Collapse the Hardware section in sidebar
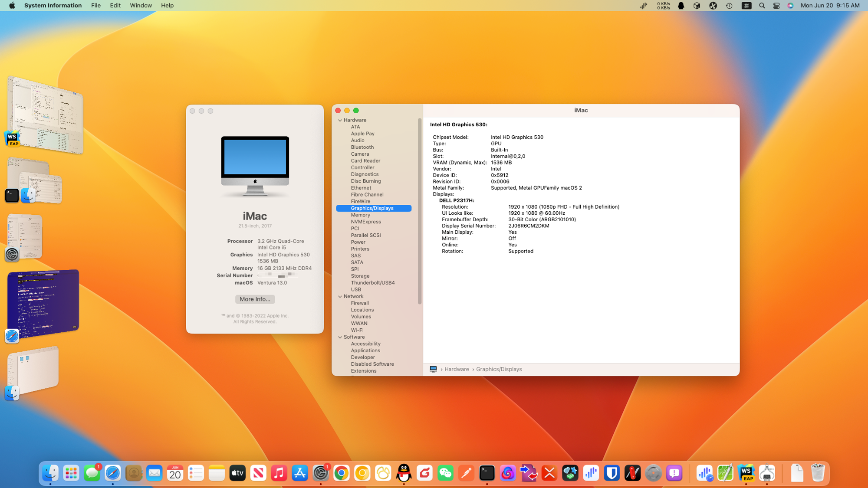The height and width of the screenshot is (488, 868). point(340,120)
